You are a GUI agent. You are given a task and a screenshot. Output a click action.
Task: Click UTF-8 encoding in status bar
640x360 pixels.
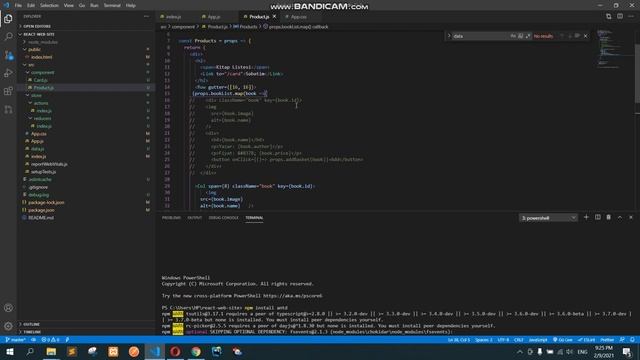click(x=503, y=340)
